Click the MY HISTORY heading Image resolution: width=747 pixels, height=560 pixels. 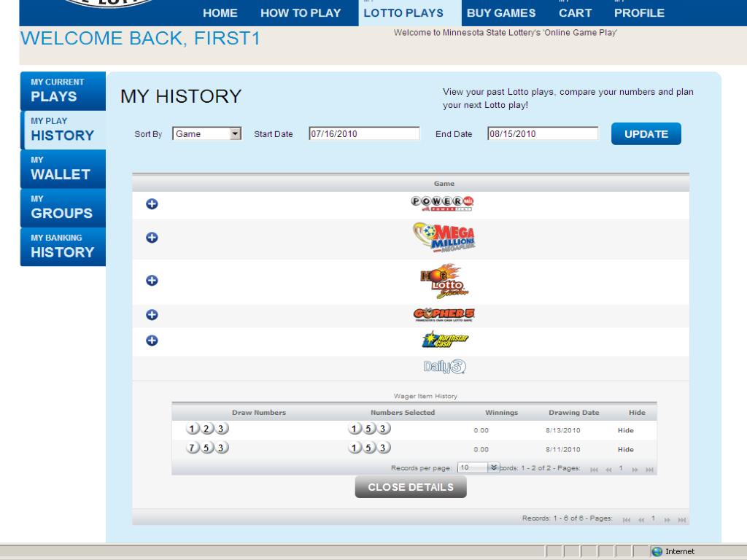click(x=181, y=96)
